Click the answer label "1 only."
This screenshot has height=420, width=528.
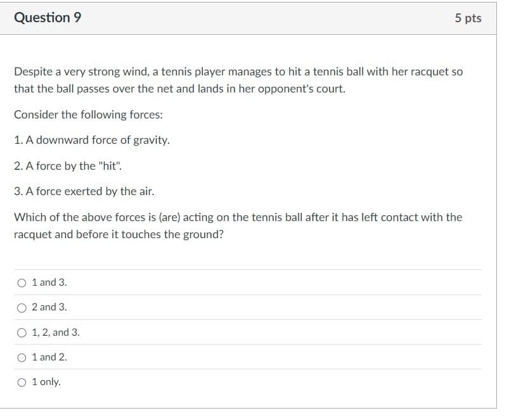[x=46, y=381]
